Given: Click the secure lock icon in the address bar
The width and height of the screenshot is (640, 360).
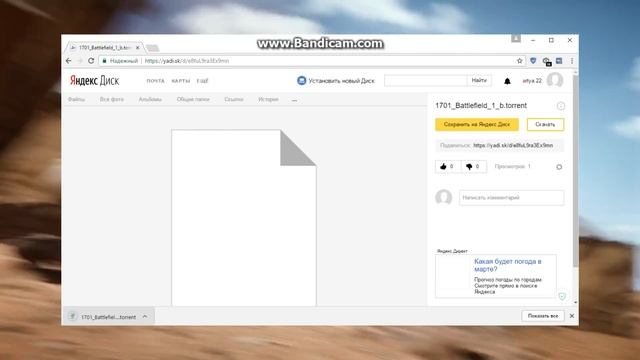Looking at the screenshot, I should click(x=104, y=61).
